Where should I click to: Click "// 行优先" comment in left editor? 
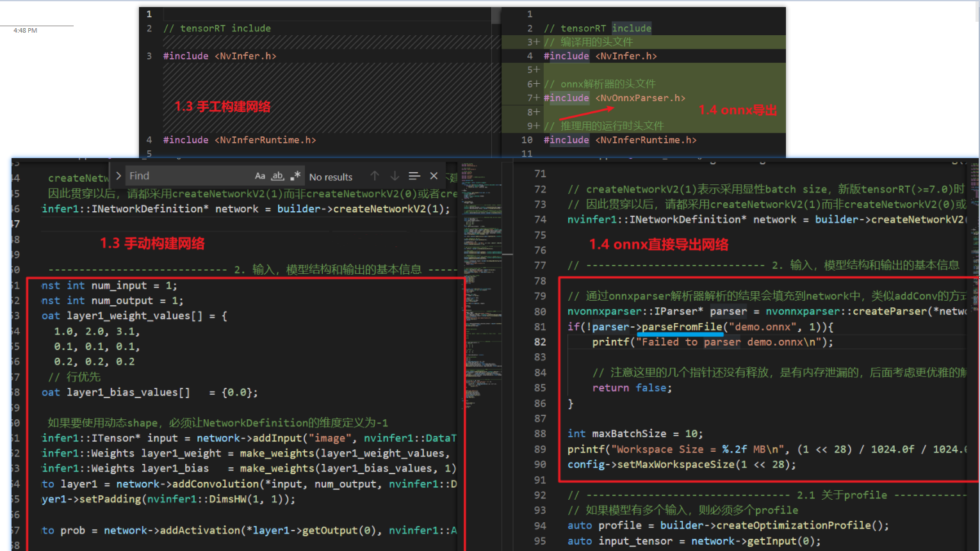click(x=74, y=378)
